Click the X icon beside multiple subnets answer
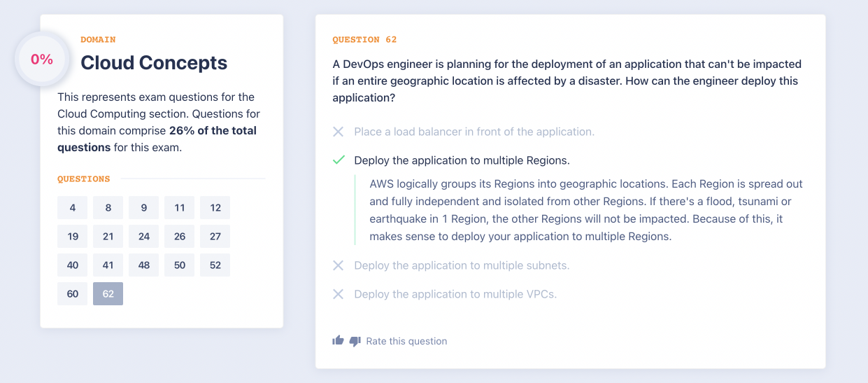Image resolution: width=868 pixels, height=383 pixels. [339, 265]
